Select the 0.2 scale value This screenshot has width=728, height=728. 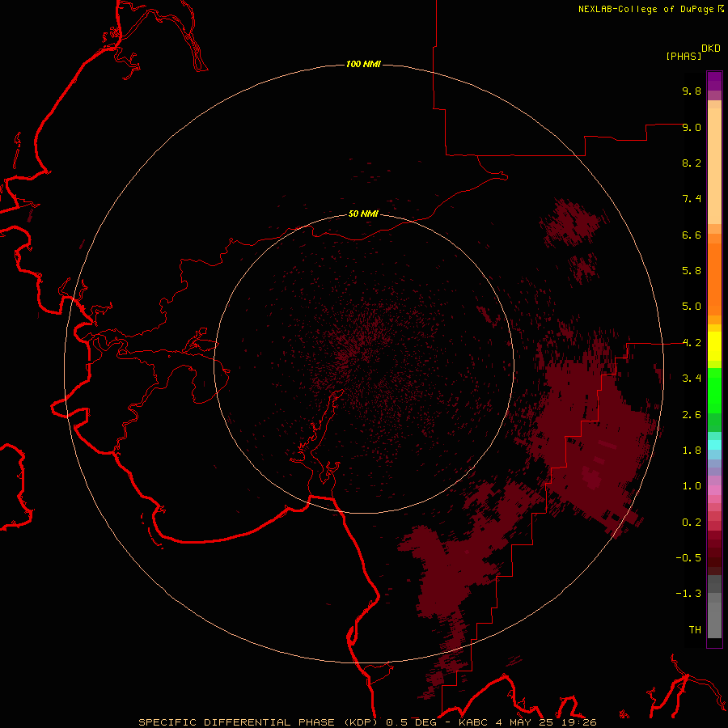pos(692,523)
